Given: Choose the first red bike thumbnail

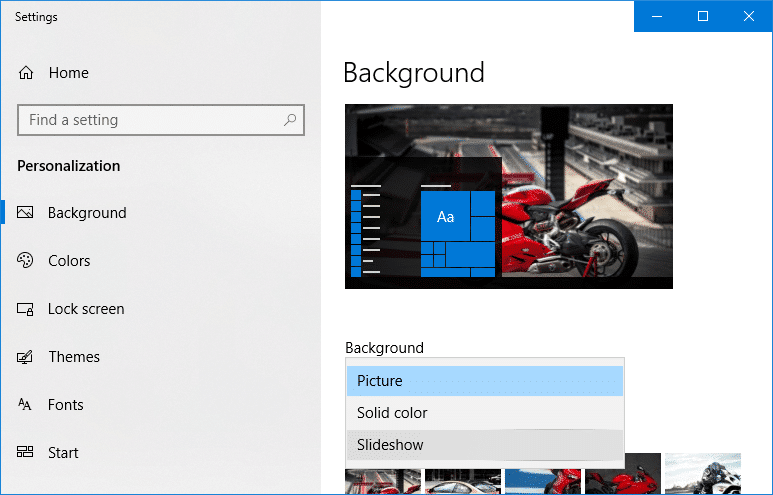Looking at the screenshot, I should pyautogui.click(x=383, y=482).
